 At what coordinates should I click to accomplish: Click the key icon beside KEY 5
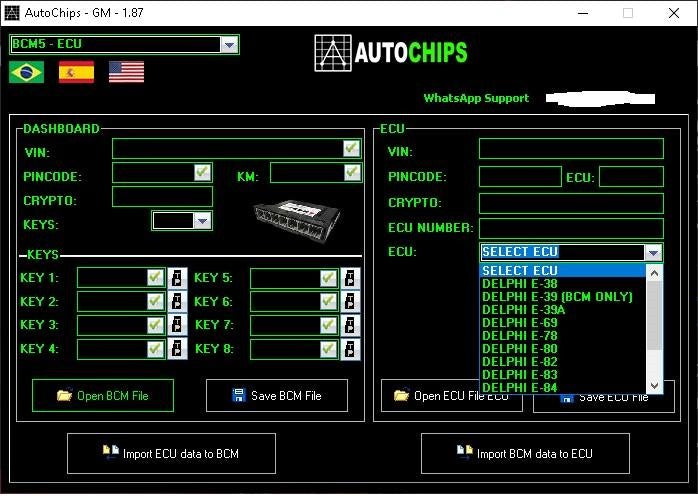351,278
